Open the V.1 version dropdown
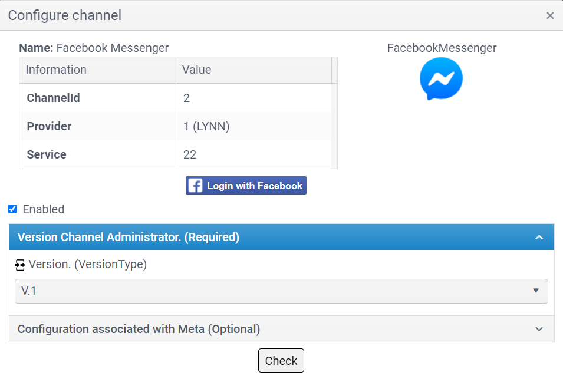 (281, 291)
